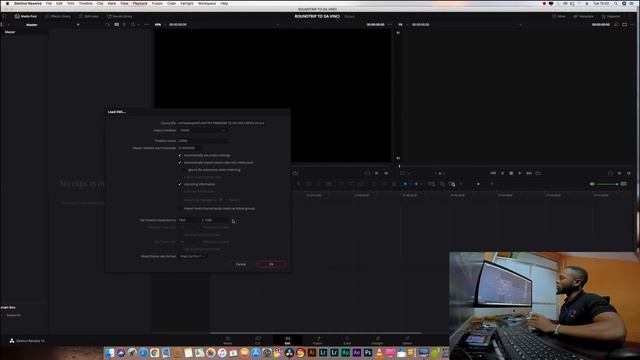
Task: Jump to first frame in timeline viewer
Action: pos(493,173)
